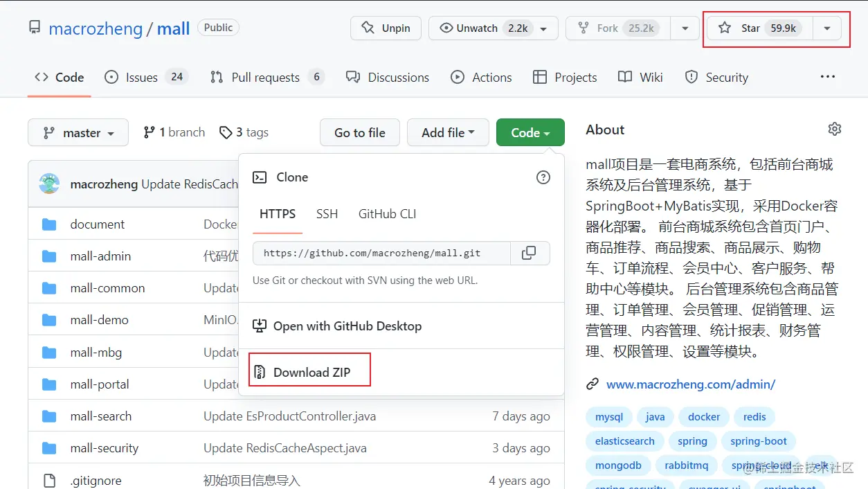
Task: Click the mall-admin folder icon
Action: click(x=49, y=256)
